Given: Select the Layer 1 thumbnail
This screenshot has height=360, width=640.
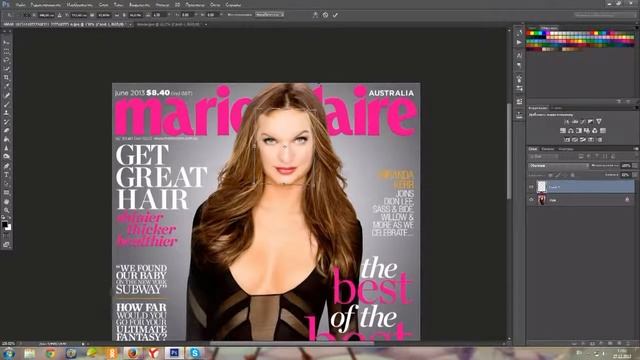Looking at the screenshot, I should point(541,187).
